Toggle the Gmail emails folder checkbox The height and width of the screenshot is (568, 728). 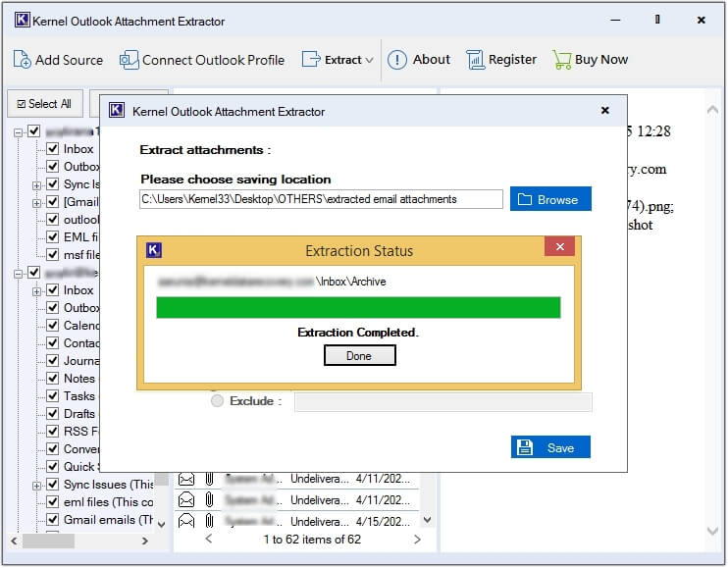tap(53, 519)
